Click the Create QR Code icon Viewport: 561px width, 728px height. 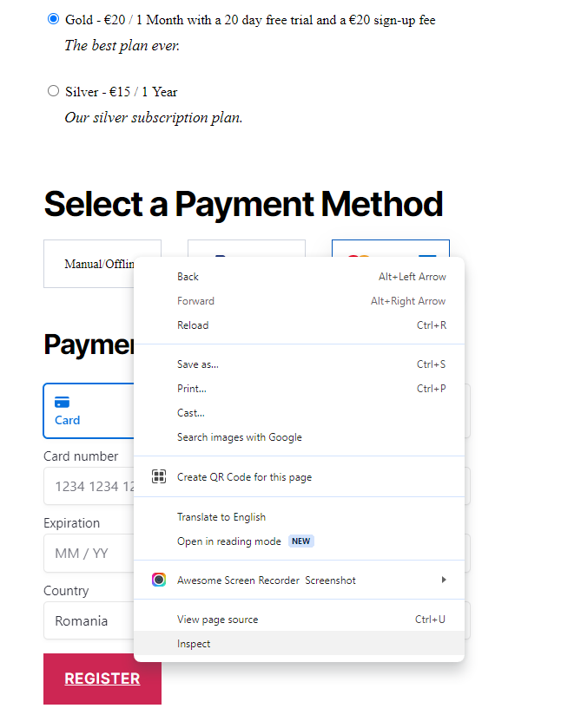[159, 476]
